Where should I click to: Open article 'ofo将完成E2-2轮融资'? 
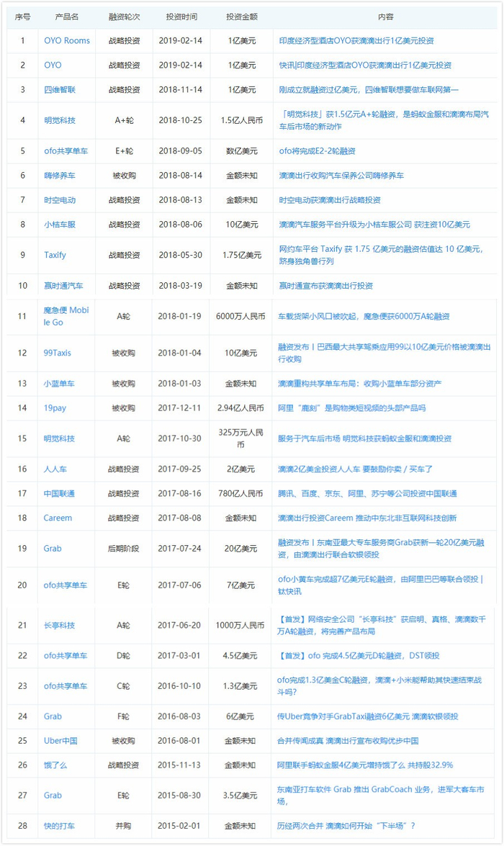(318, 151)
